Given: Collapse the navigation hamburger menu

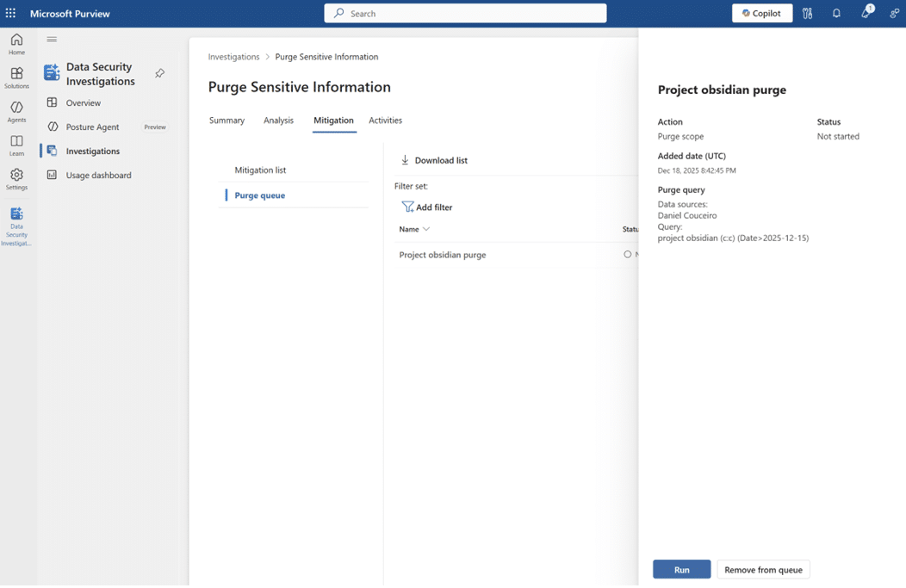Looking at the screenshot, I should coord(52,40).
